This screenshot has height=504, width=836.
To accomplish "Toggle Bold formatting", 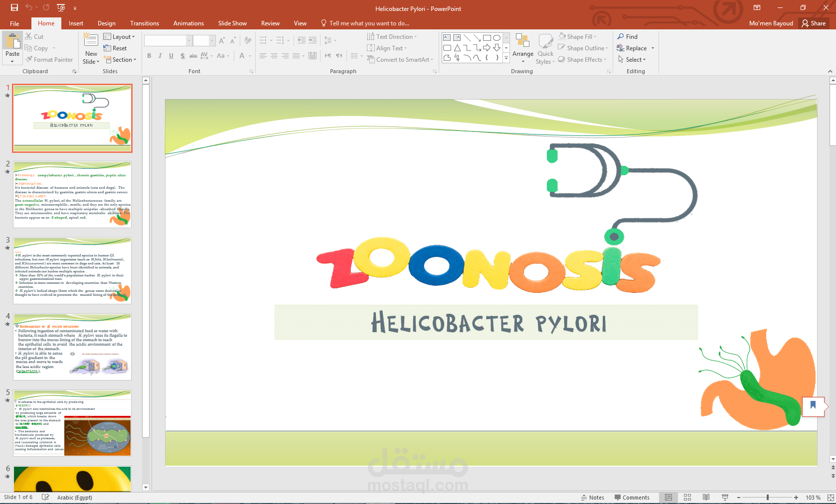I will pyautogui.click(x=149, y=56).
